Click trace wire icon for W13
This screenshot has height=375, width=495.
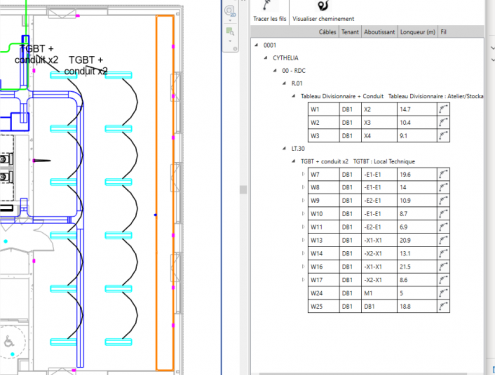click(x=443, y=240)
